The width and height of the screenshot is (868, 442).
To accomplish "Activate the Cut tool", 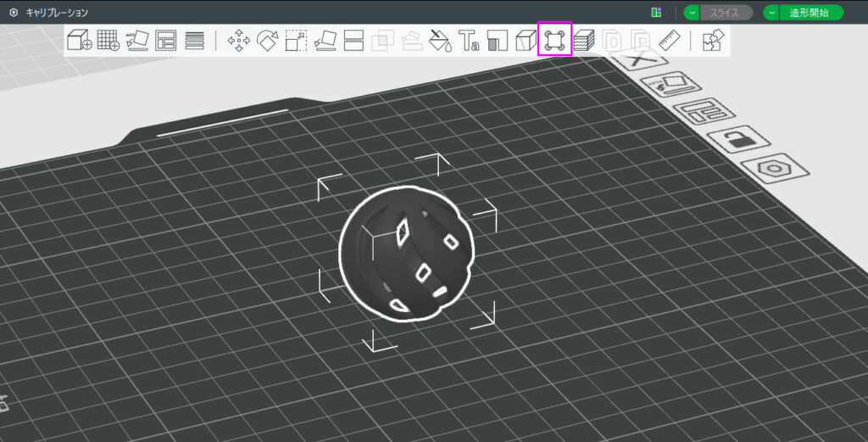I will tap(353, 40).
